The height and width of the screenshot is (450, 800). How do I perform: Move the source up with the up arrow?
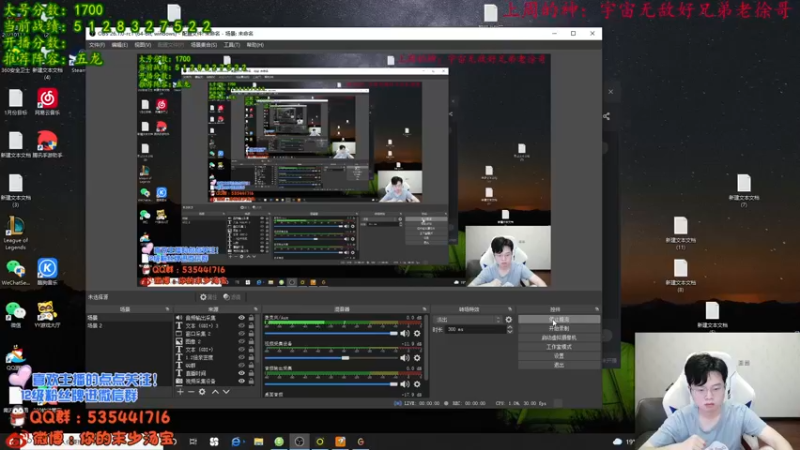tap(215, 392)
